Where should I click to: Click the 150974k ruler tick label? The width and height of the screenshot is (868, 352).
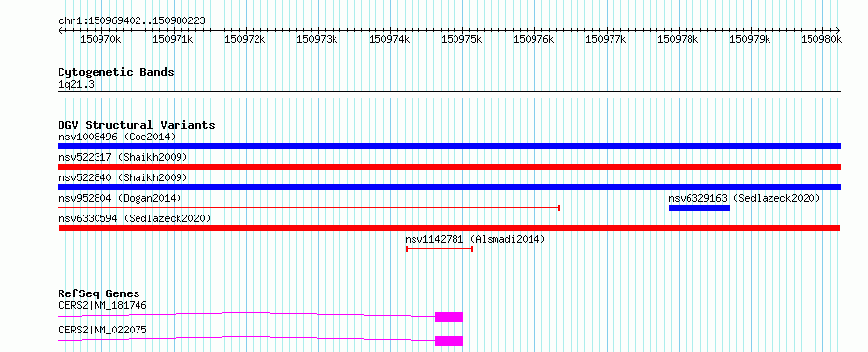(389, 39)
